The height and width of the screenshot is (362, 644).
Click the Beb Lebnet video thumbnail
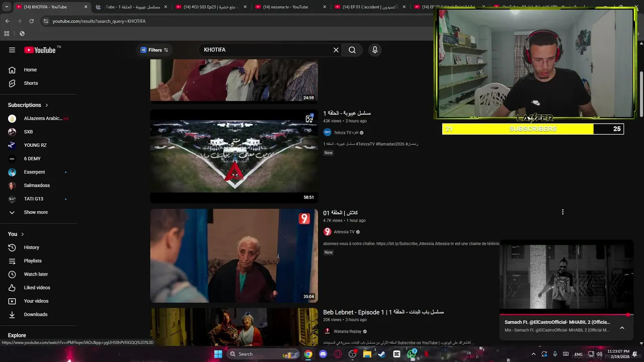[234, 327]
